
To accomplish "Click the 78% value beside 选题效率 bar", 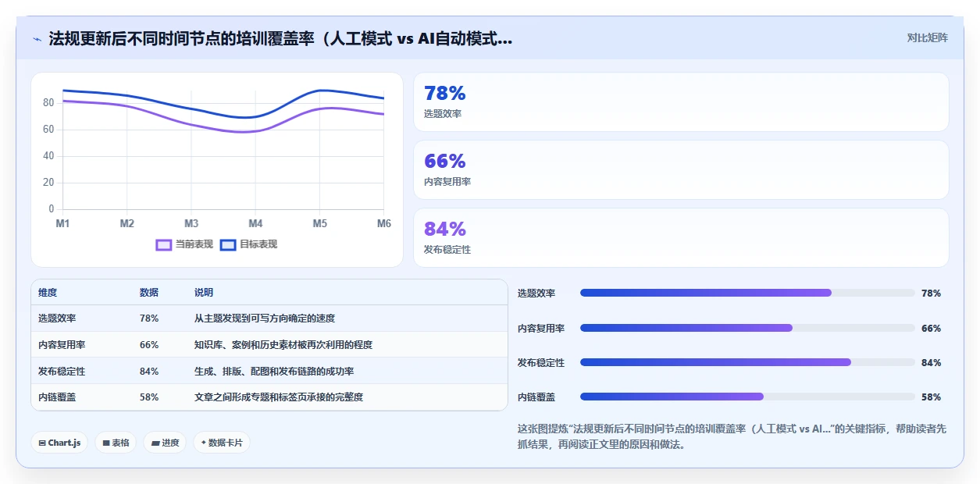I will 931,294.
